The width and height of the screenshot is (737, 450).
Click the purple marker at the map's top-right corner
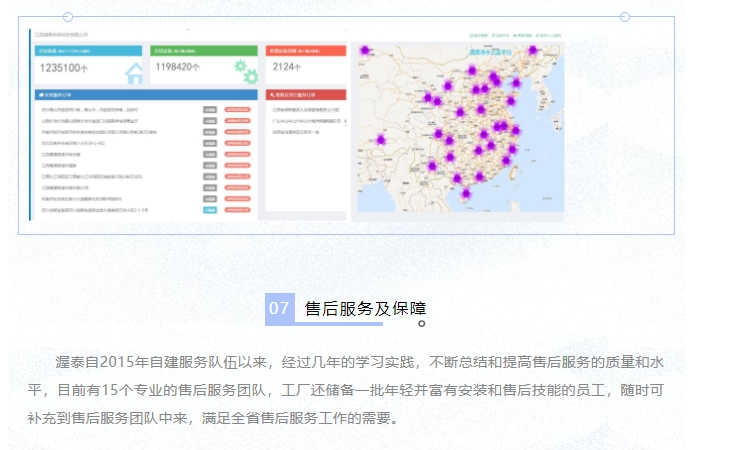coord(532,50)
